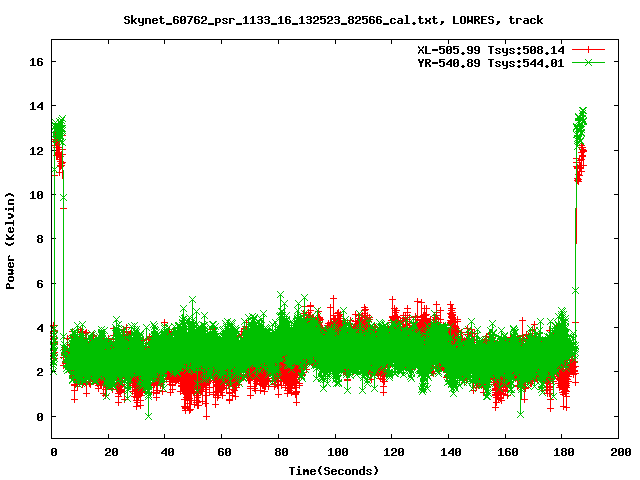Image resolution: width=640 pixels, height=480 pixels.
Task: Click the y-axis tick label '4'
Action: click(40, 328)
